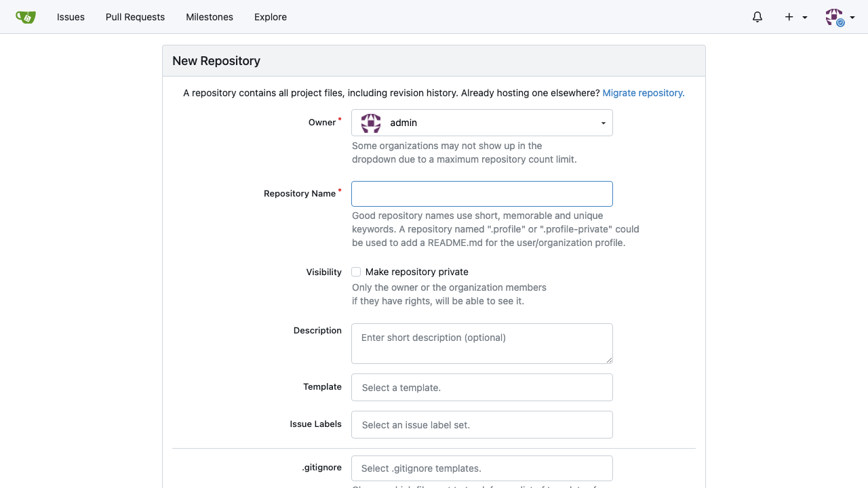The image size is (868, 488).
Task: Click the .gitignore label
Action: [x=322, y=468]
